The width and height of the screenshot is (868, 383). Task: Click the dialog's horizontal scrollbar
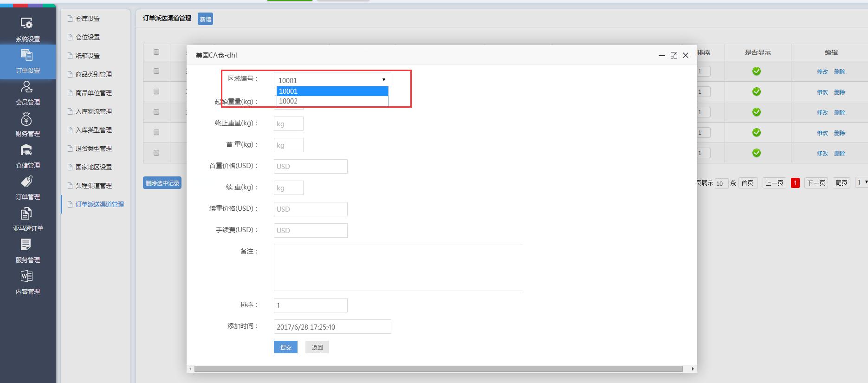point(438,369)
